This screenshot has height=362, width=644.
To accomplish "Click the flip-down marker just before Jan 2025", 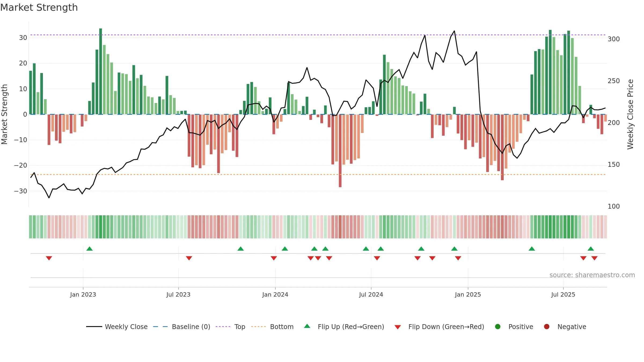I will pos(458,258).
